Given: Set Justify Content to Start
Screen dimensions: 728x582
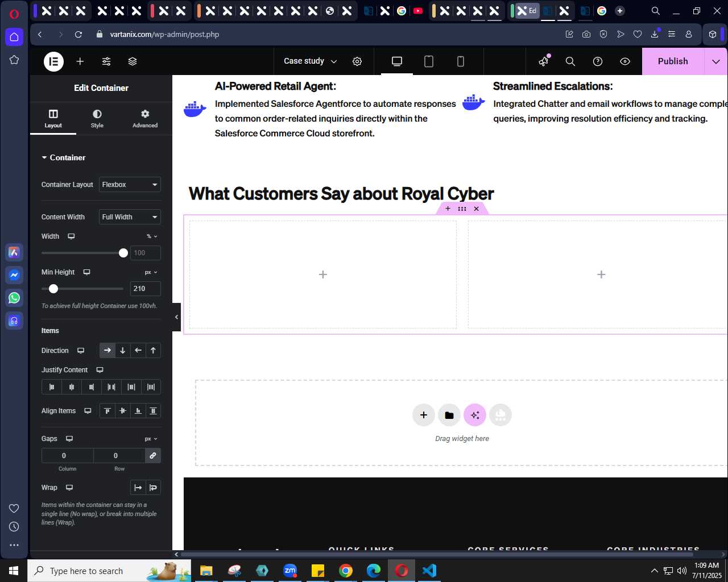Looking at the screenshot, I should (x=52, y=387).
